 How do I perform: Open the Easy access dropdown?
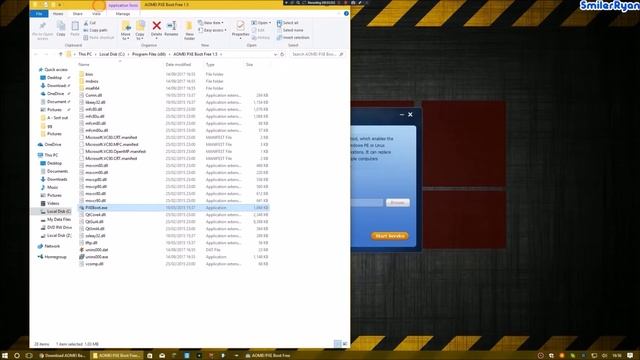pos(212,30)
